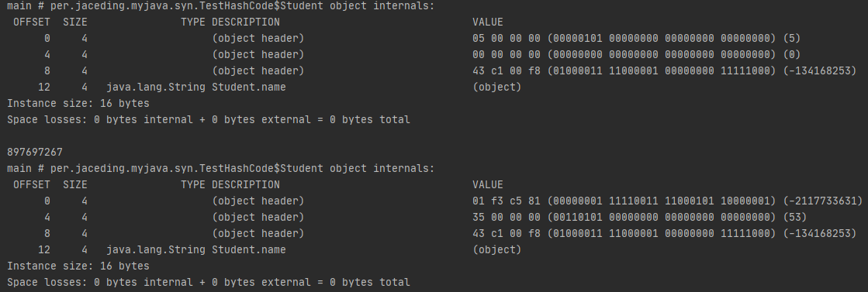Click the second Student object internals heading
The width and height of the screenshot is (868, 292).
221,168
